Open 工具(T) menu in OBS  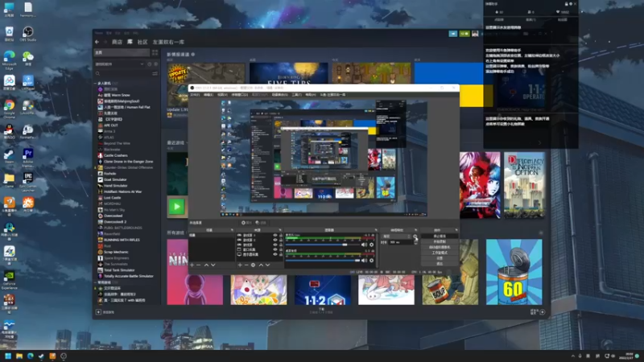pyautogui.click(x=296, y=95)
